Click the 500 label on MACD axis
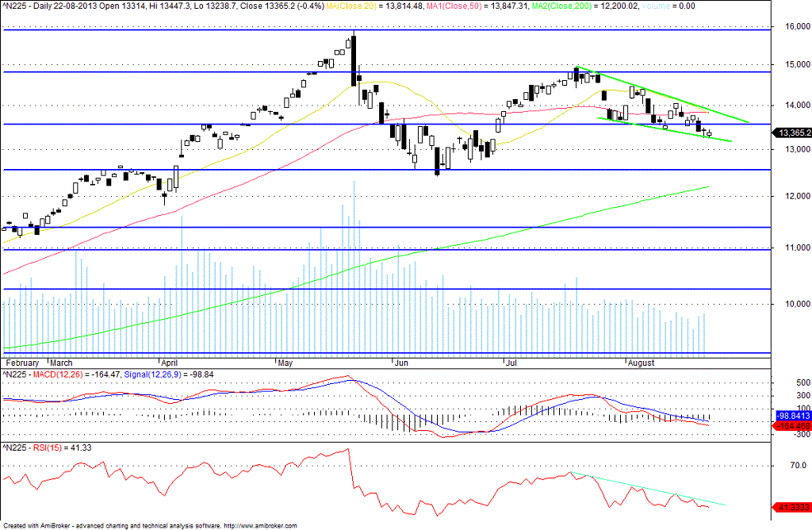This screenshot has height=530, width=812. (803, 383)
